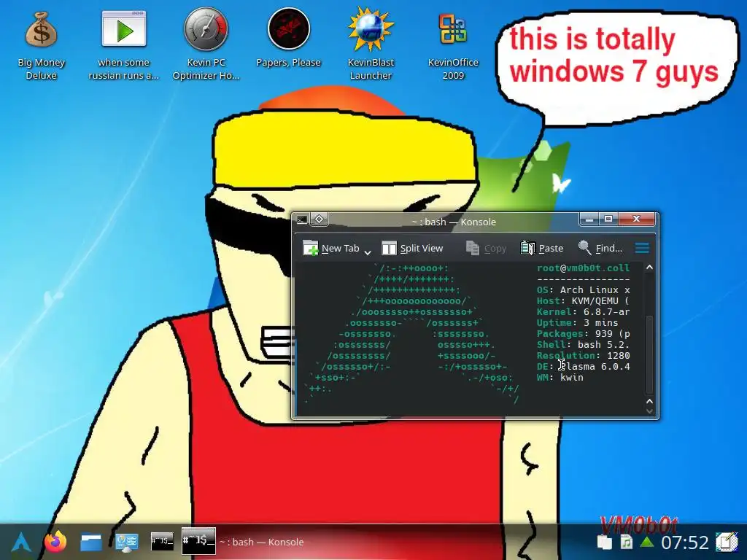This screenshot has height=560, width=747.
Task: Click the "root@vm0b0t.coll" line in the terminal
Action: 583,268
